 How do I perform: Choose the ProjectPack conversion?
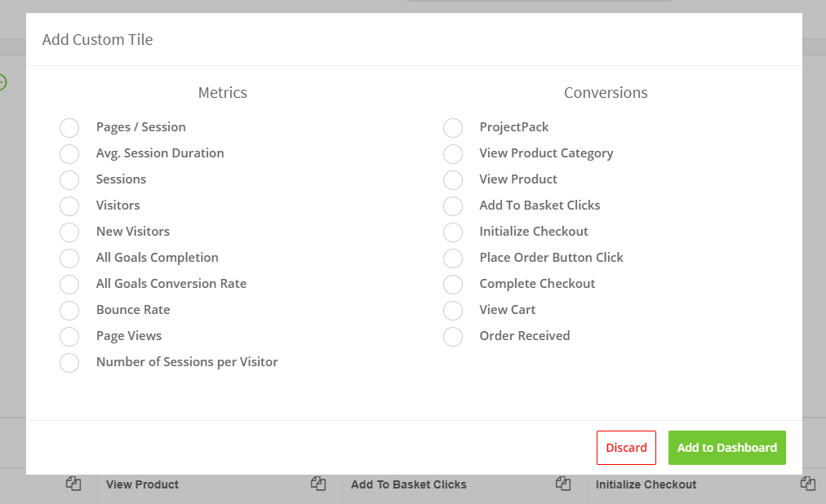click(453, 128)
